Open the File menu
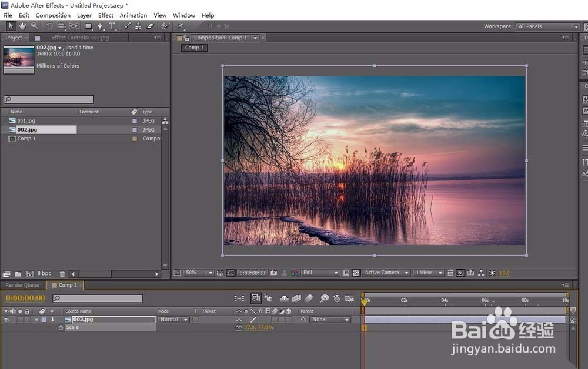Screen dimensions: 588x369 click(x=8, y=15)
